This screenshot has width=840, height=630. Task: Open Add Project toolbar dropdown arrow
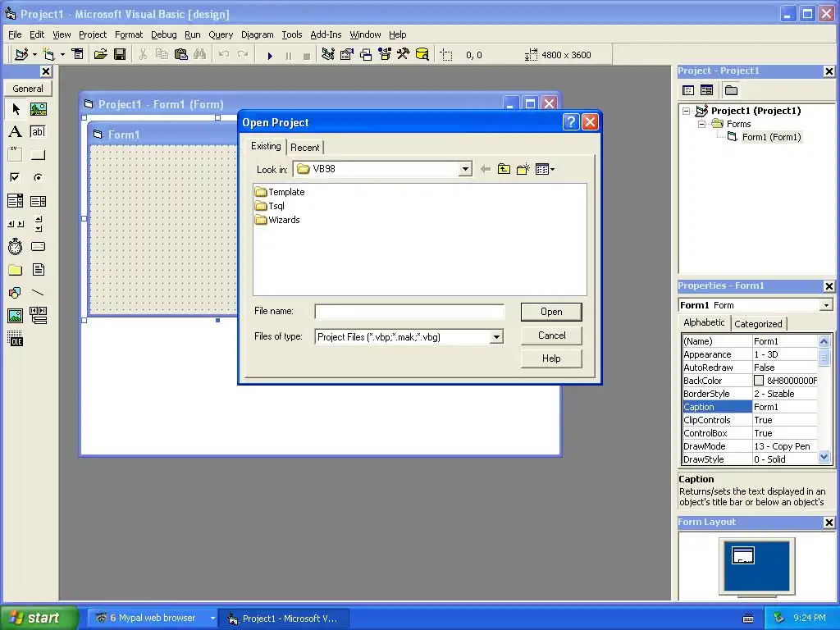34,54
